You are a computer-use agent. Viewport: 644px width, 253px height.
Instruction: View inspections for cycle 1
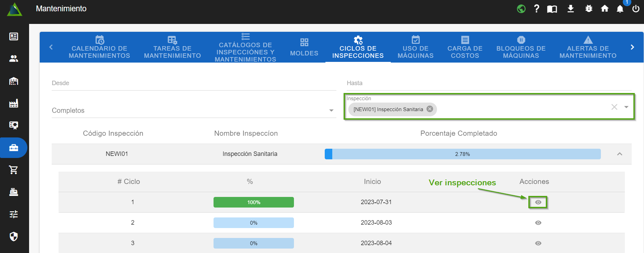point(538,202)
